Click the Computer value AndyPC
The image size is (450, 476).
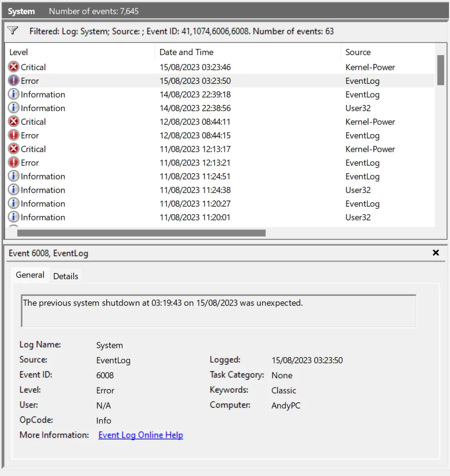pos(286,406)
